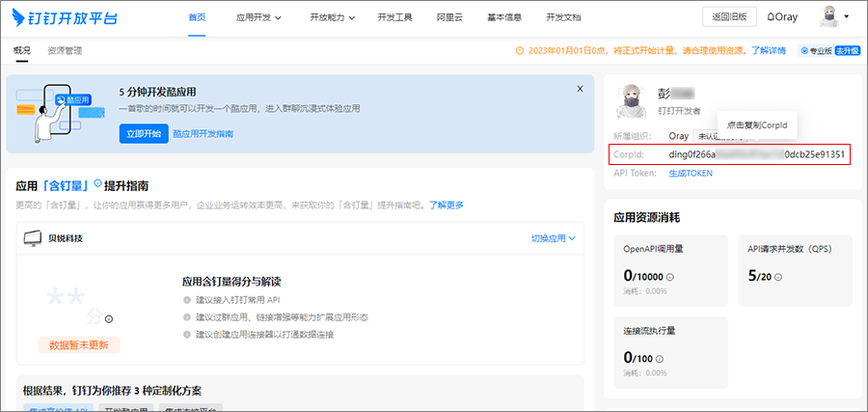This screenshot has width=868, height=412.
Task: Open the 切换应用 dropdown
Action: click(x=554, y=238)
